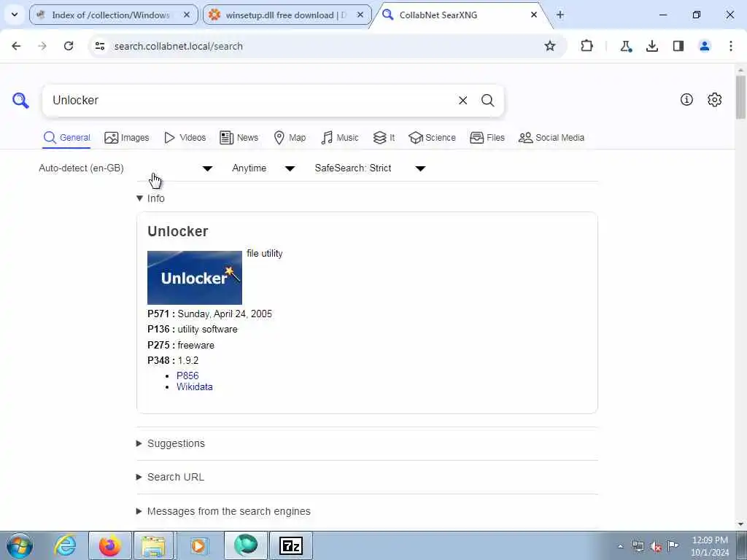Open browser Downloads icon
The width and height of the screenshot is (747, 560).
point(651,46)
